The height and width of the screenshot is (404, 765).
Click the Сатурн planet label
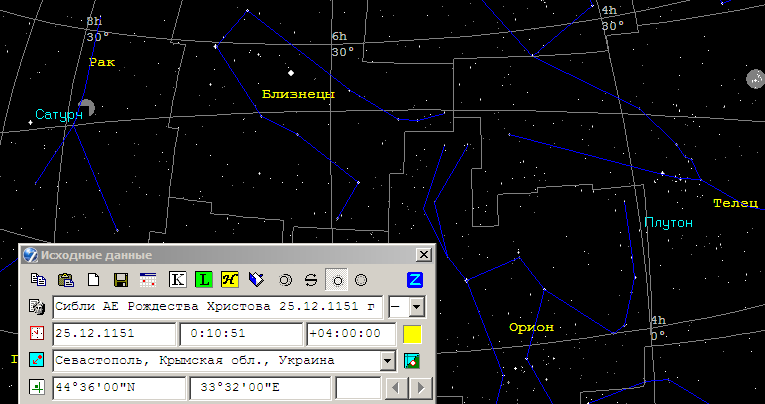coord(59,115)
